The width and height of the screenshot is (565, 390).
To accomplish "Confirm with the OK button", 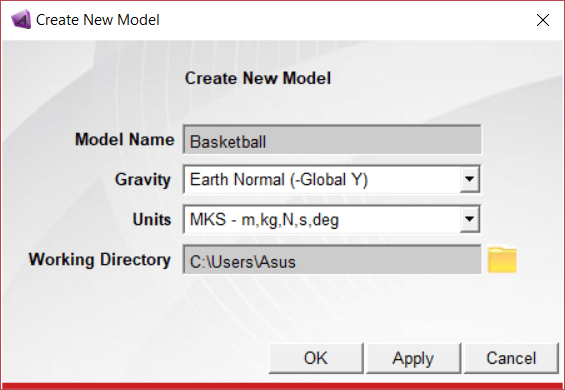I will pyautogui.click(x=316, y=358).
